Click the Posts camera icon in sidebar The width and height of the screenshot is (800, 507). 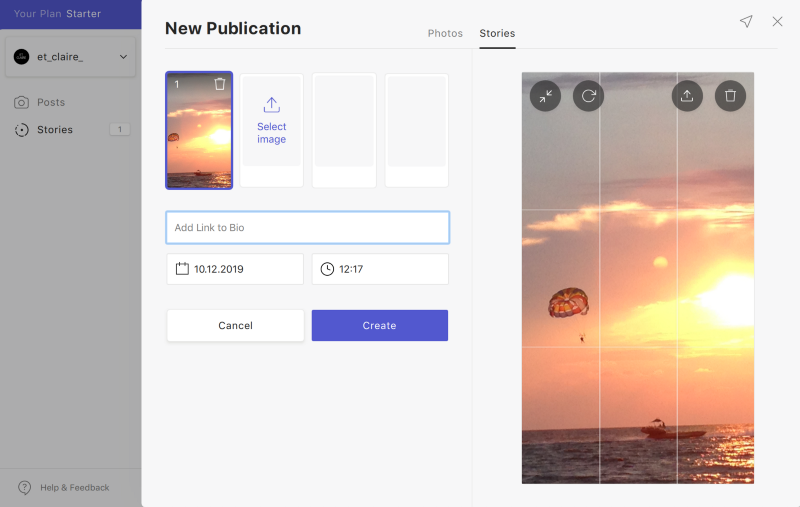(x=21, y=103)
